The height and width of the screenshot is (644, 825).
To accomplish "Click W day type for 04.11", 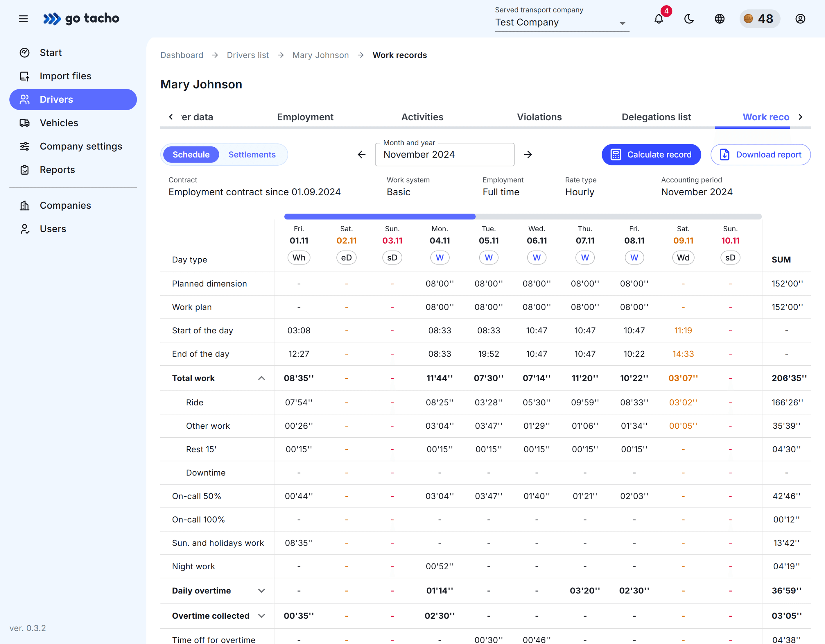I will point(440,258).
